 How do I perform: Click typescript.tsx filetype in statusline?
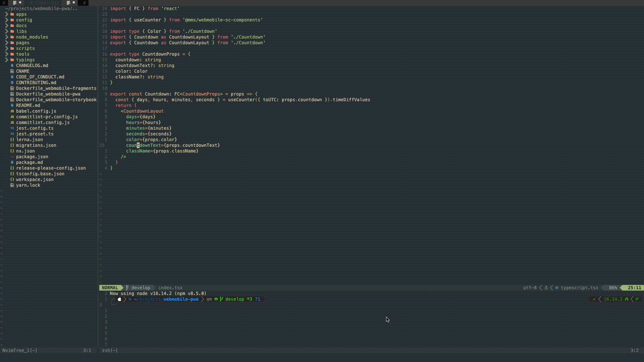pos(579,288)
